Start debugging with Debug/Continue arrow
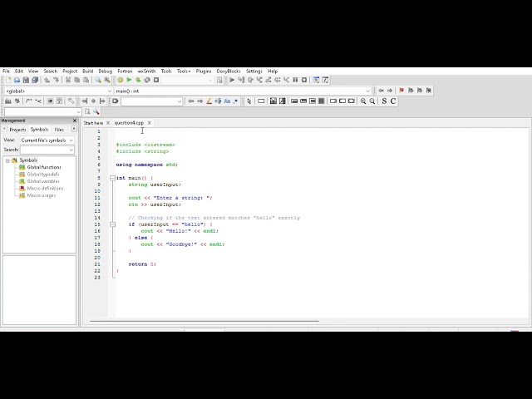Image resolution: width=532 pixels, height=399 pixels. [232, 80]
